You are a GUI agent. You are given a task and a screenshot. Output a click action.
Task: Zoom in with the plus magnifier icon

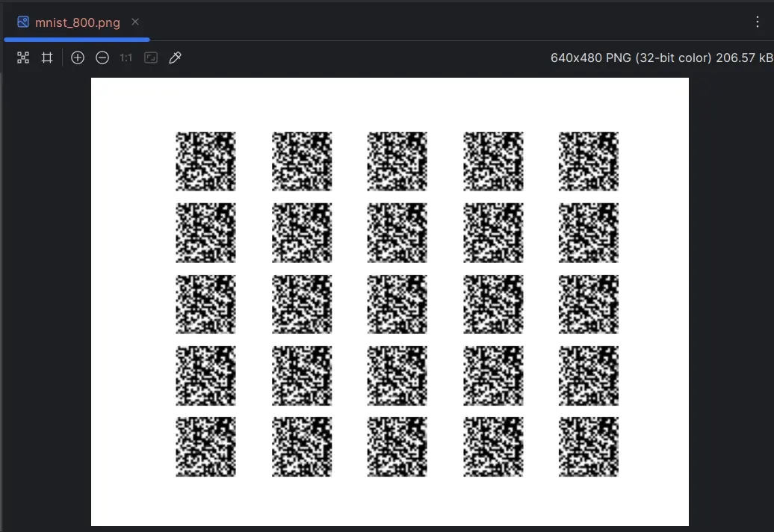pyautogui.click(x=78, y=58)
